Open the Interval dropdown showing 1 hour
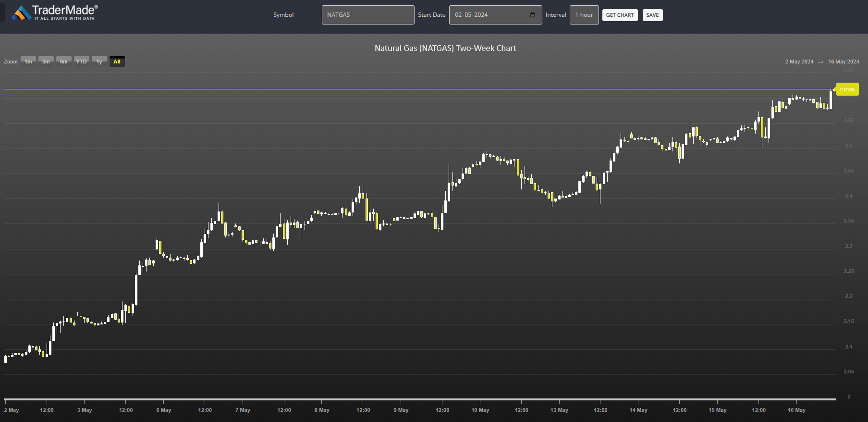This screenshot has height=422, width=868. point(584,15)
